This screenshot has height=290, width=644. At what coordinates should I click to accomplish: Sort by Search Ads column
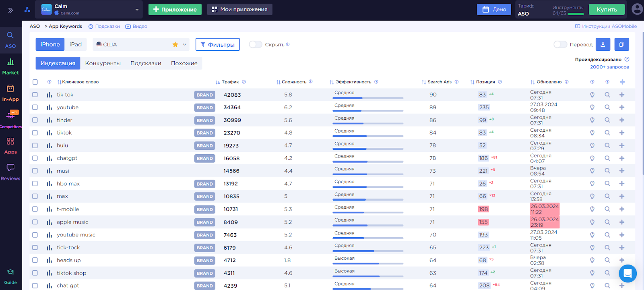coord(437,82)
